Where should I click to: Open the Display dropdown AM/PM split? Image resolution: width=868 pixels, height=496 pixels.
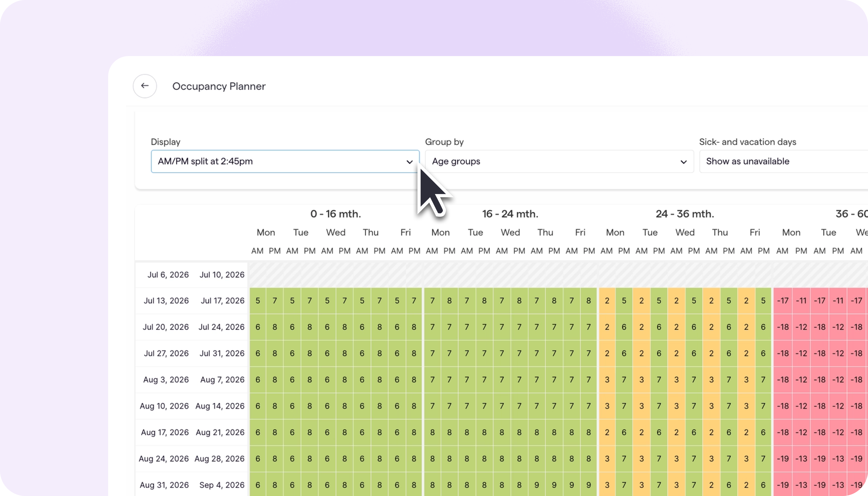point(285,162)
